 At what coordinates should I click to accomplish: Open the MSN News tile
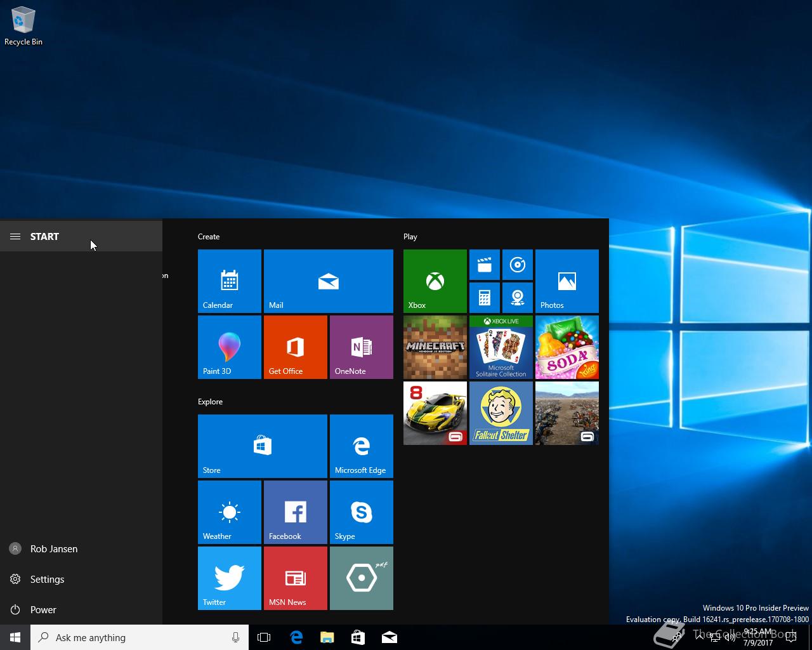pos(296,578)
